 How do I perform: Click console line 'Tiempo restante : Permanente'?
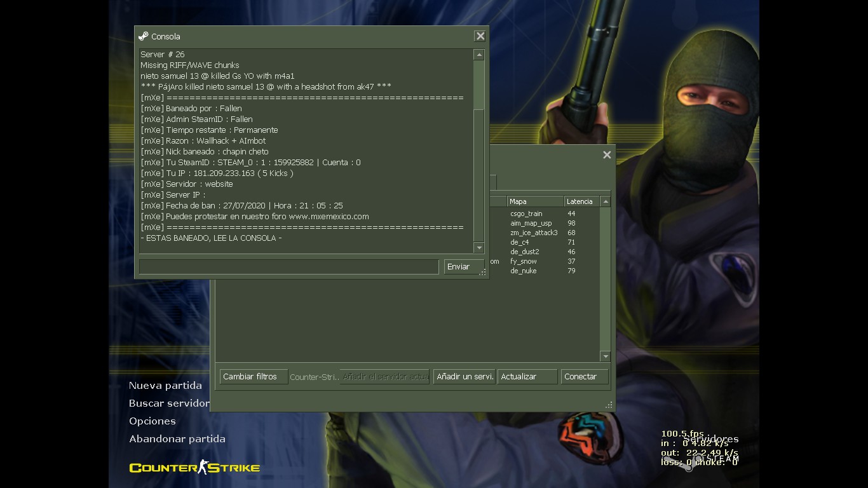pyautogui.click(x=209, y=130)
